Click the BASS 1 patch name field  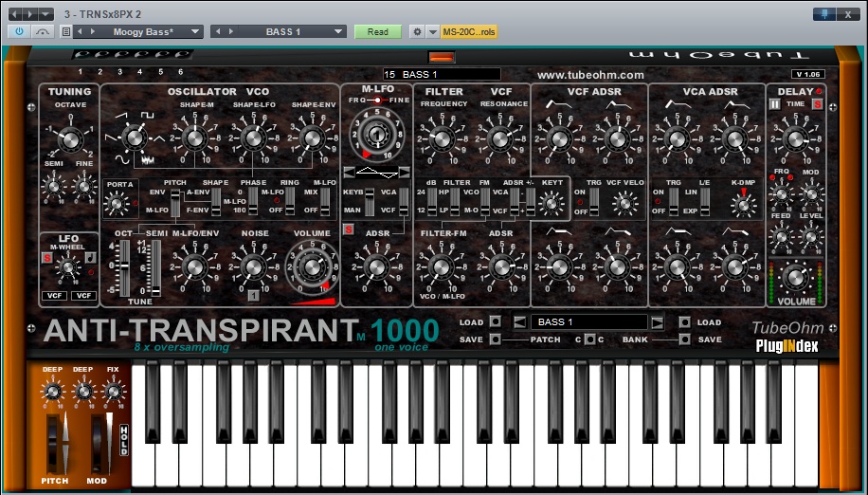pyautogui.click(x=588, y=322)
